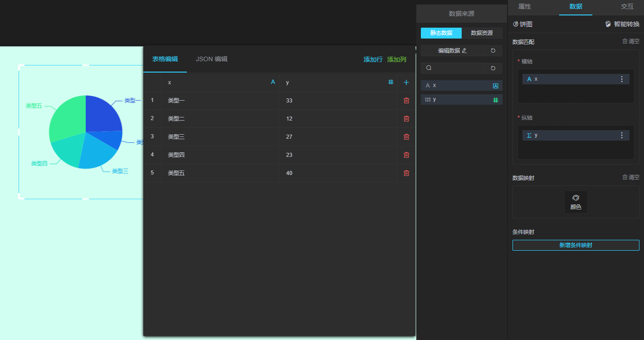The width and height of the screenshot is (644, 340).
Task: Click the 类型三 pie chart label
Action: coord(120,171)
